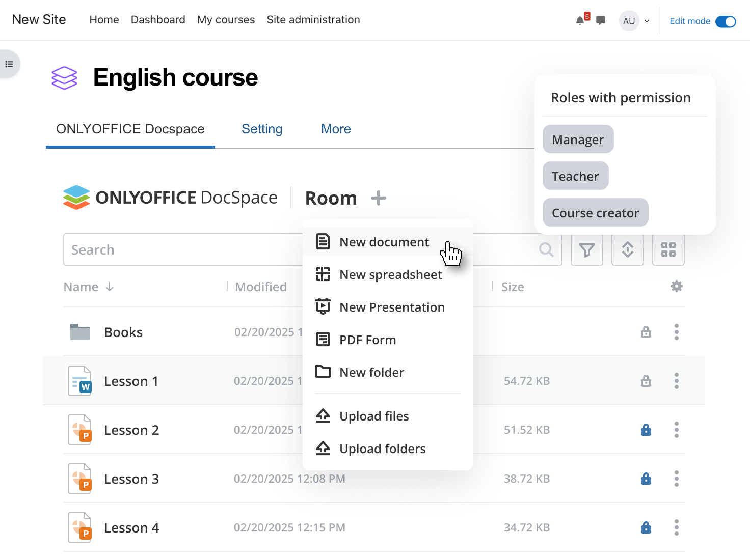750x560 pixels.
Task: Switch to the tile grid view
Action: coord(668,249)
